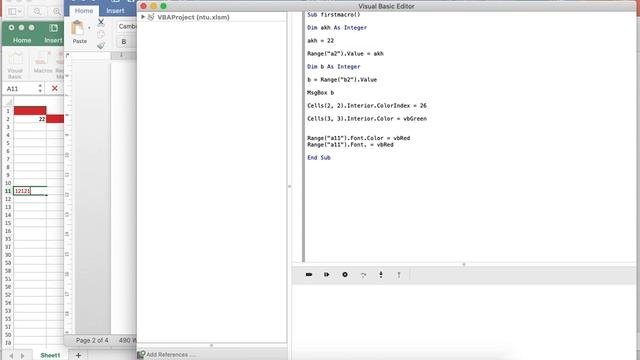
Task: Open the Insert tab in Excel window
Action: point(53,40)
